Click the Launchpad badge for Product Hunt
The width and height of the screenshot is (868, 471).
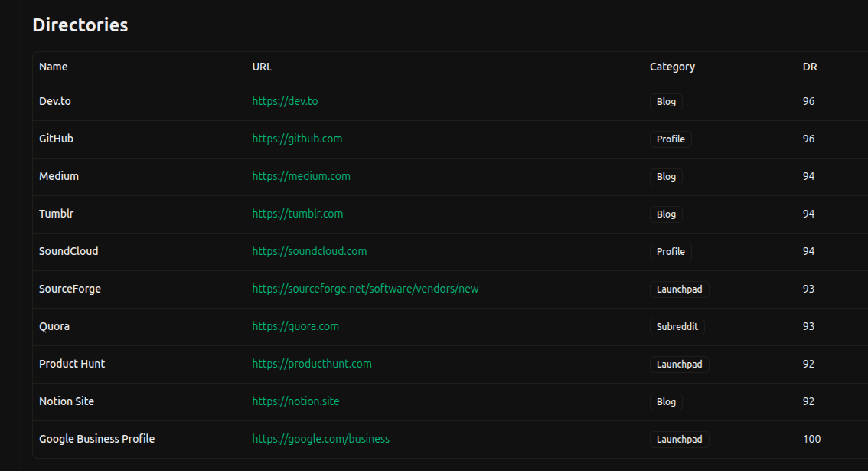[680, 364]
